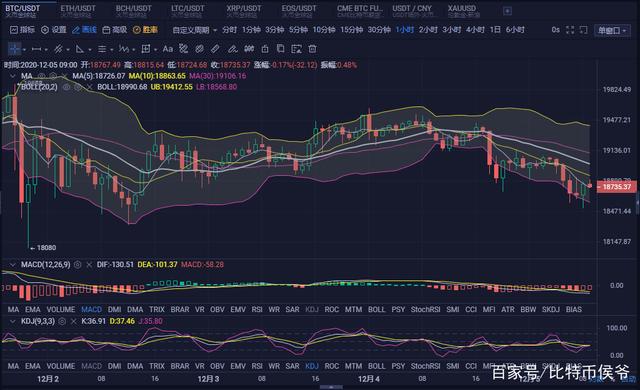Screen dimensions: 640x390
Task: Toggle the 胜率 win-rate option
Action: pyautogui.click(x=145, y=30)
